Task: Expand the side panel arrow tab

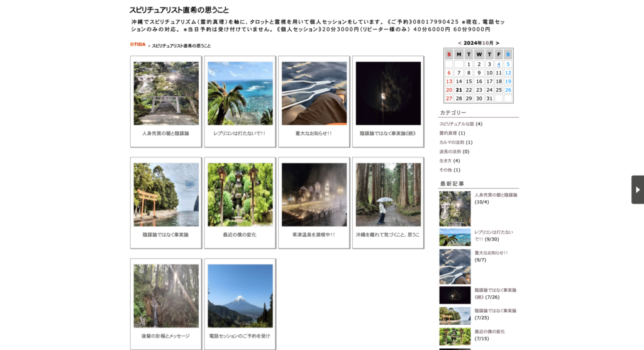Action: pyautogui.click(x=637, y=189)
